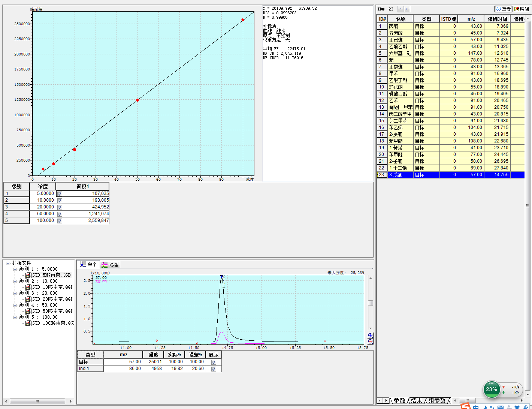Click the 浓度 column header

pos(43,186)
